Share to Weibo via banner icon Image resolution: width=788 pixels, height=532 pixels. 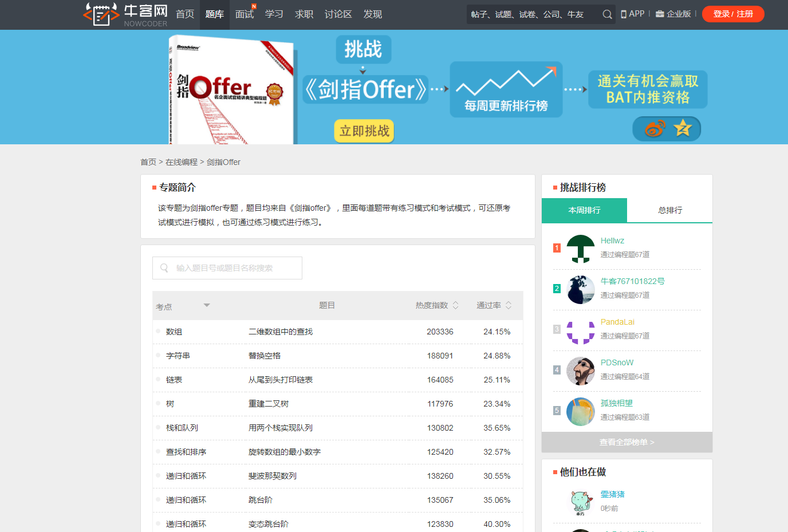(x=655, y=129)
